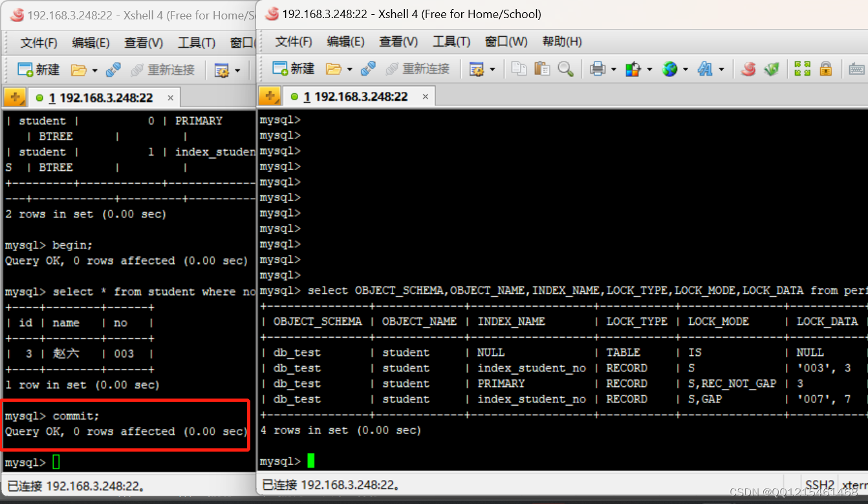Click '4 rows in set (0.00 sec)' text
Image resolution: width=868 pixels, height=504 pixels.
coord(340,430)
